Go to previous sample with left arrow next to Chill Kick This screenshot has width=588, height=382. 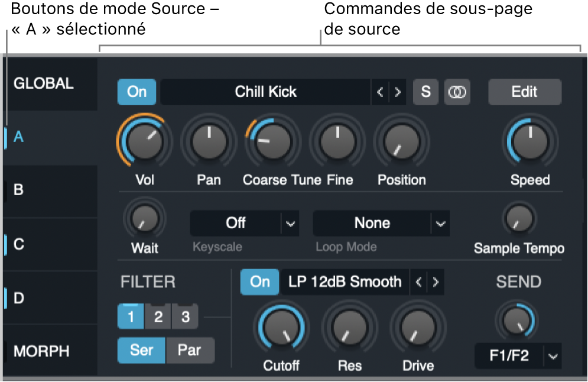(380, 92)
